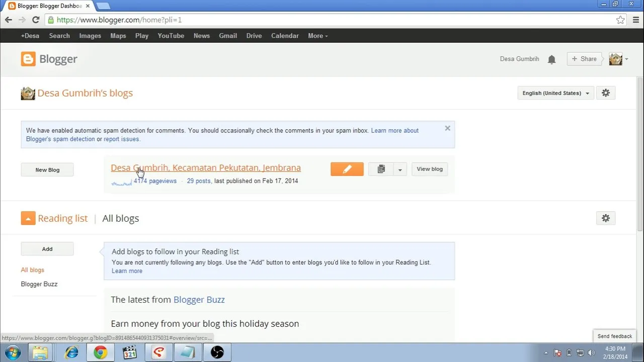The image size is (644, 362).
Task: Open Blogger settings gear near language selector
Action: pyautogui.click(x=606, y=93)
